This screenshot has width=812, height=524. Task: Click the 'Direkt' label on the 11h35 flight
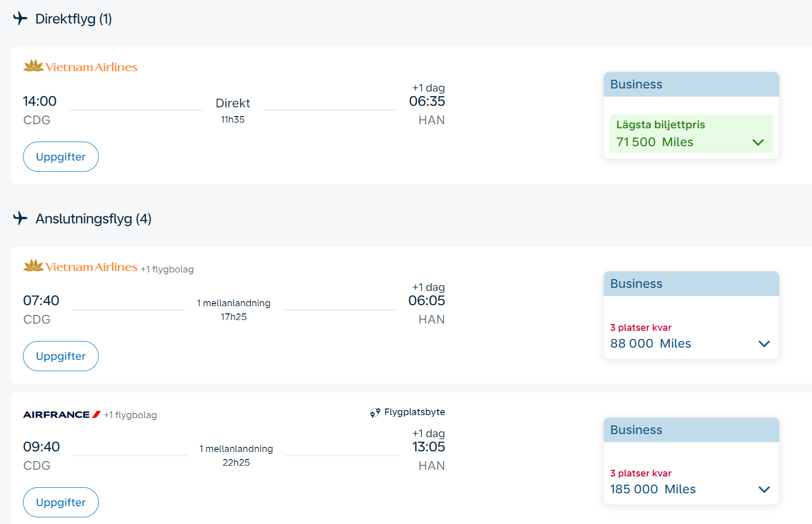pyautogui.click(x=233, y=103)
